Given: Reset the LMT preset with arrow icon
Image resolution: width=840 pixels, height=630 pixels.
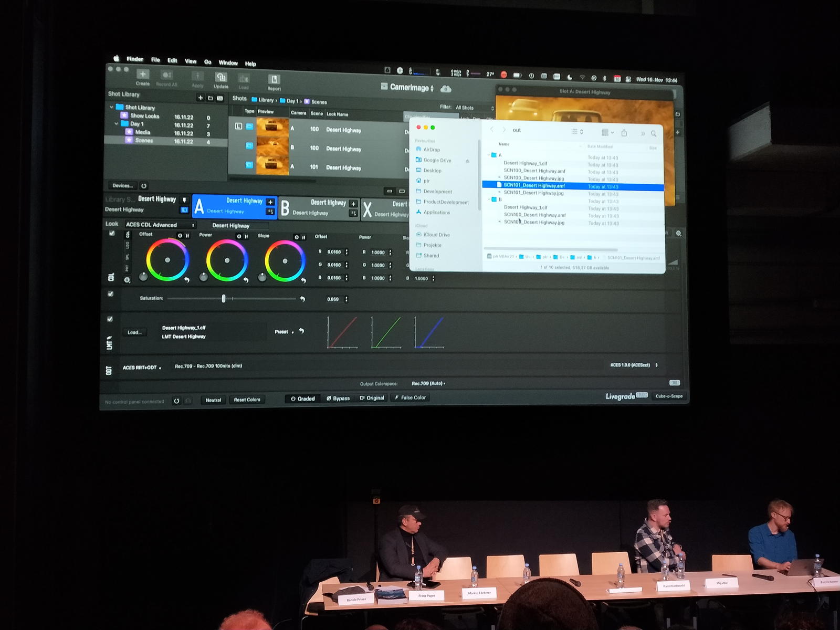Looking at the screenshot, I should click(301, 331).
